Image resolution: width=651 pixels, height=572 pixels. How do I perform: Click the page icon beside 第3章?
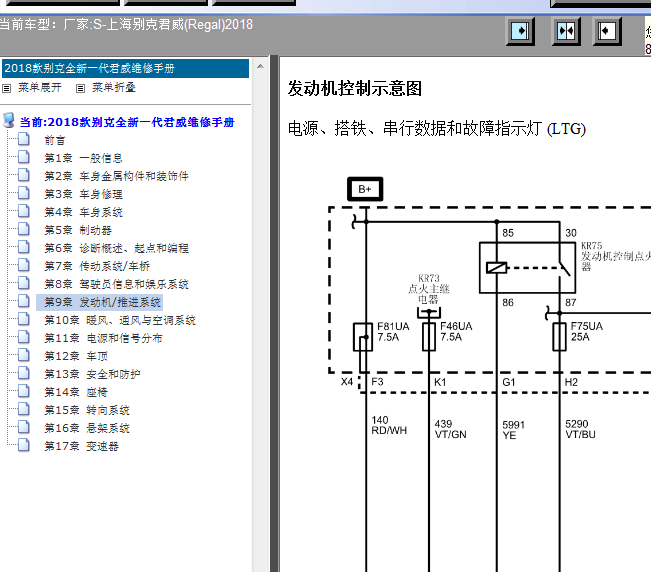click(x=24, y=193)
